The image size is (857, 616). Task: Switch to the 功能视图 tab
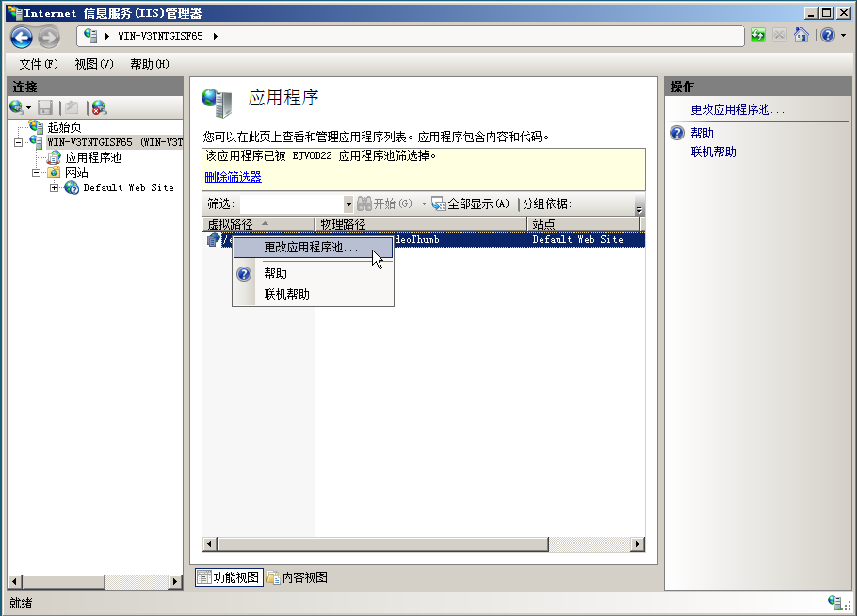[229, 577]
